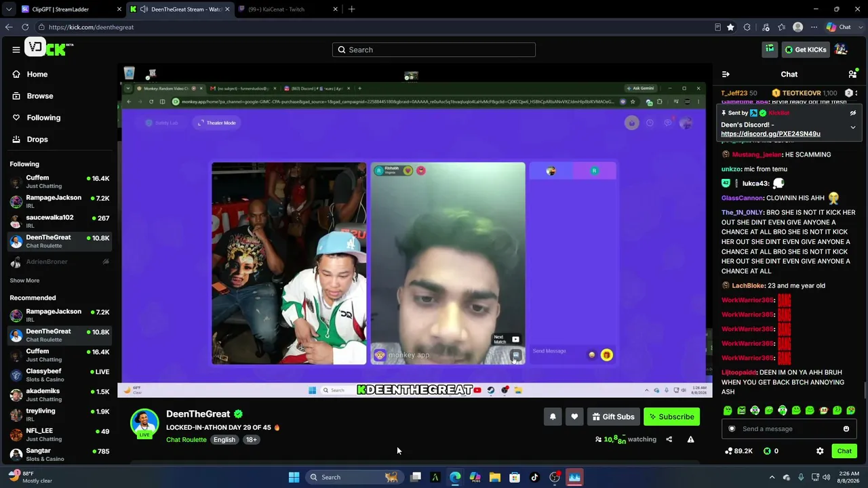The width and height of the screenshot is (868, 488).
Task: Click the Gift Subs button
Action: click(613, 417)
